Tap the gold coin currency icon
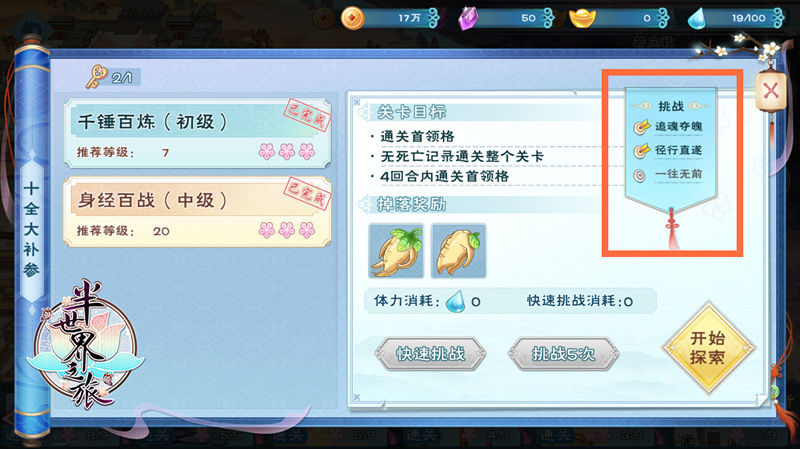This screenshot has width=800, height=449. [353, 18]
